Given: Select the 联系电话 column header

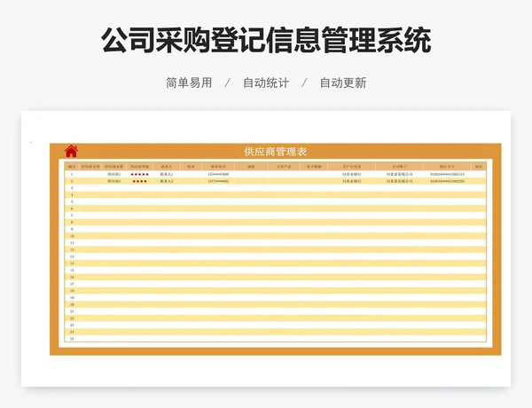Looking at the screenshot, I should click(218, 166).
